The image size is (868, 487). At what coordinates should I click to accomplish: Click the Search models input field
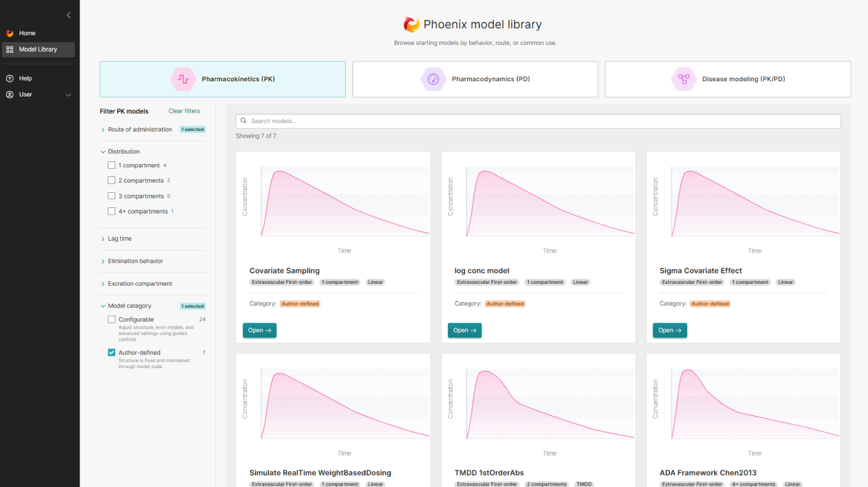(x=538, y=121)
